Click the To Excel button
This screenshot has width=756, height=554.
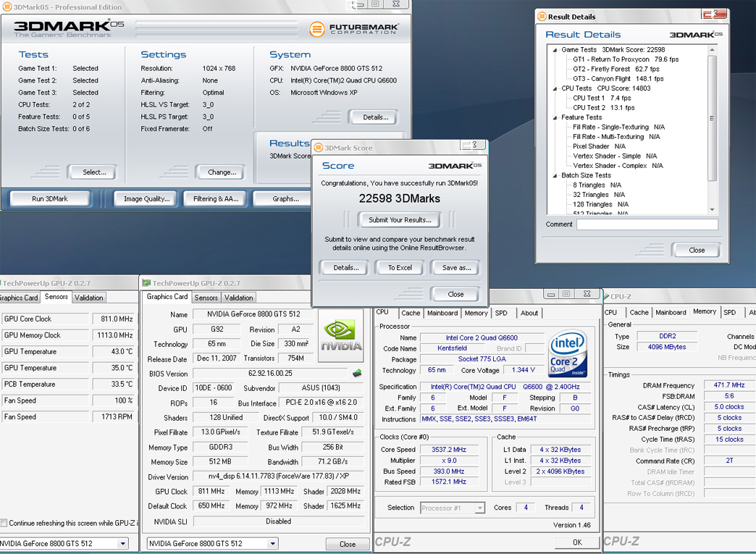(x=400, y=268)
